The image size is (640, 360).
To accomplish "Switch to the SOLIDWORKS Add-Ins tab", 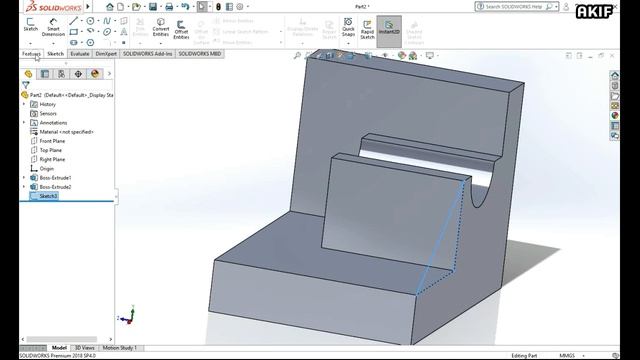I will 147,54.
